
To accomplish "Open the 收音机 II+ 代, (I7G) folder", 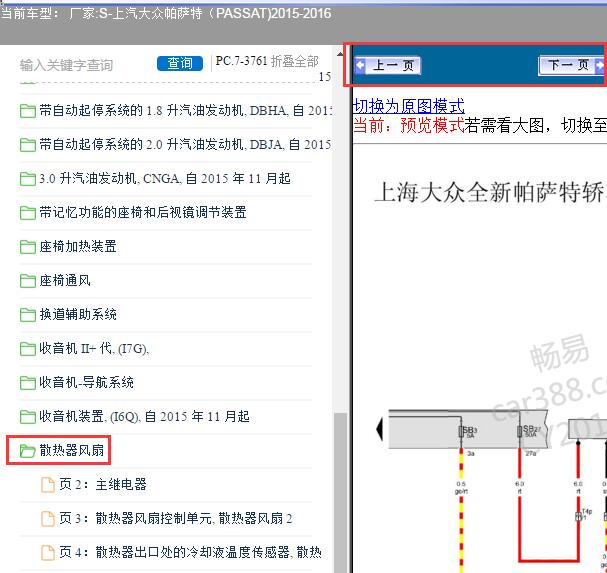I will (x=94, y=348).
